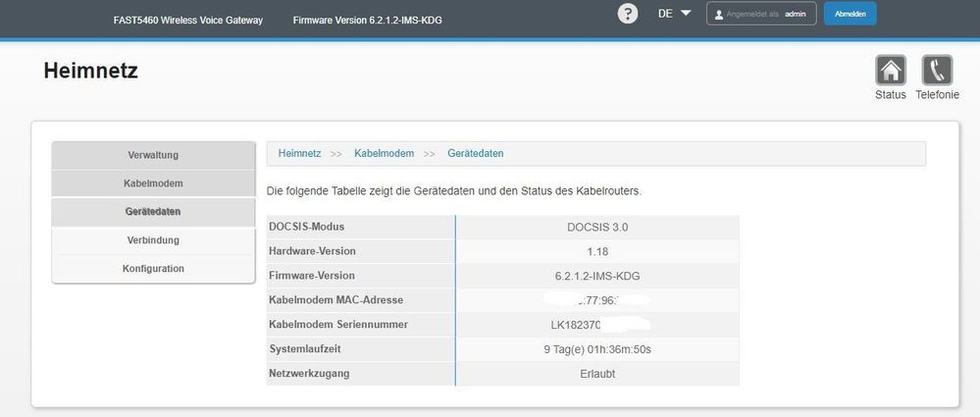This screenshot has width=980, height=417.
Task: Select Konfiguration in the sidebar
Action: tap(153, 269)
